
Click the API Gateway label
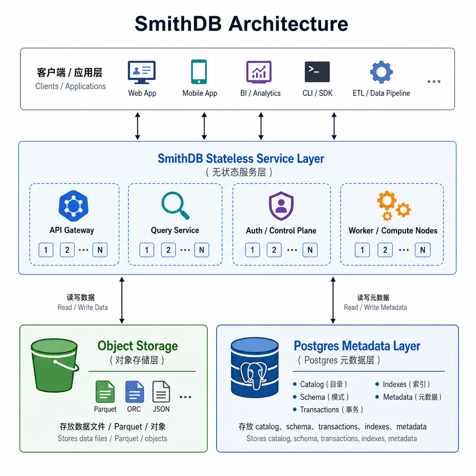[x=72, y=230]
